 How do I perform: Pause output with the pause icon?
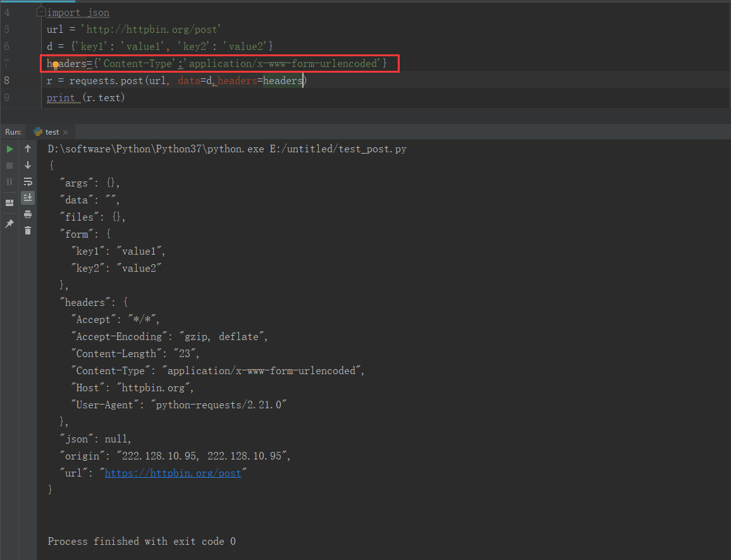point(9,181)
